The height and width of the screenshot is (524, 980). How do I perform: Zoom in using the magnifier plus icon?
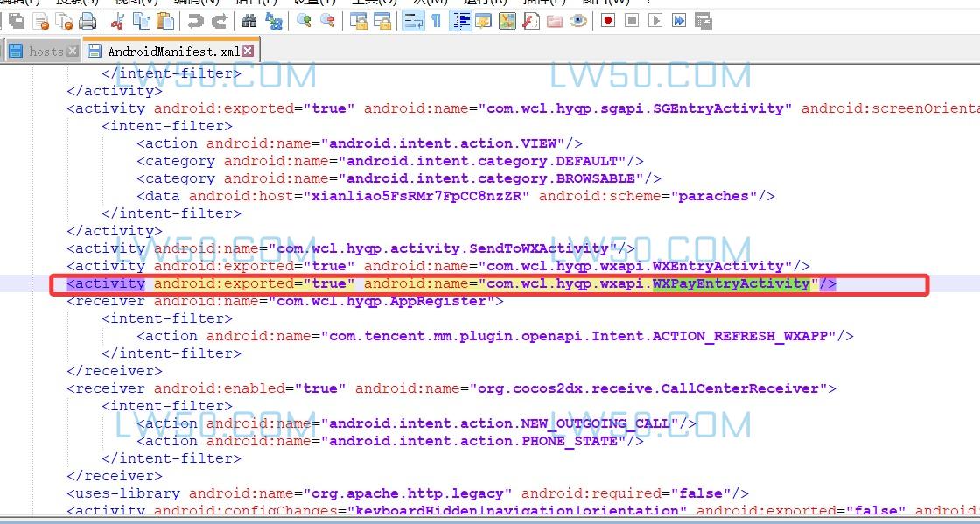pyautogui.click(x=304, y=21)
